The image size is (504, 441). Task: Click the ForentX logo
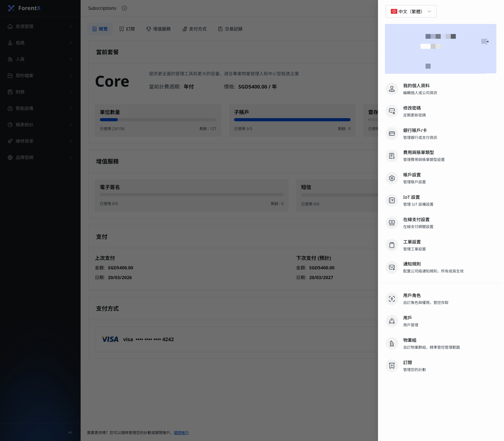pos(24,8)
